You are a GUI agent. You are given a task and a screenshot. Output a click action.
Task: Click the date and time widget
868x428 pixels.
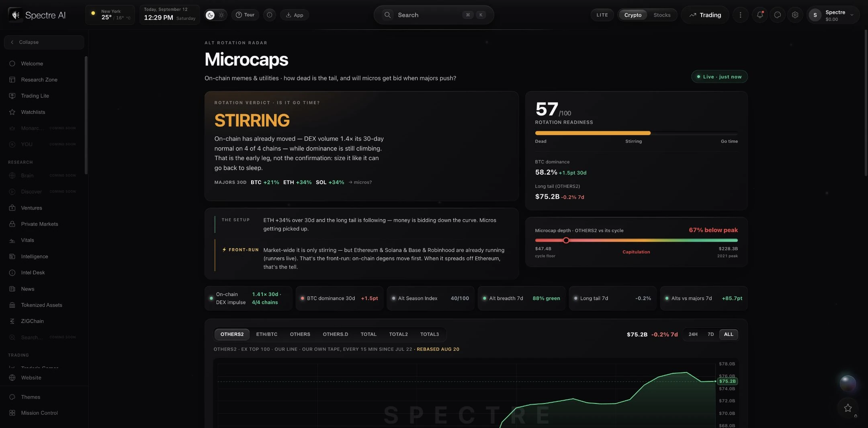click(x=170, y=15)
